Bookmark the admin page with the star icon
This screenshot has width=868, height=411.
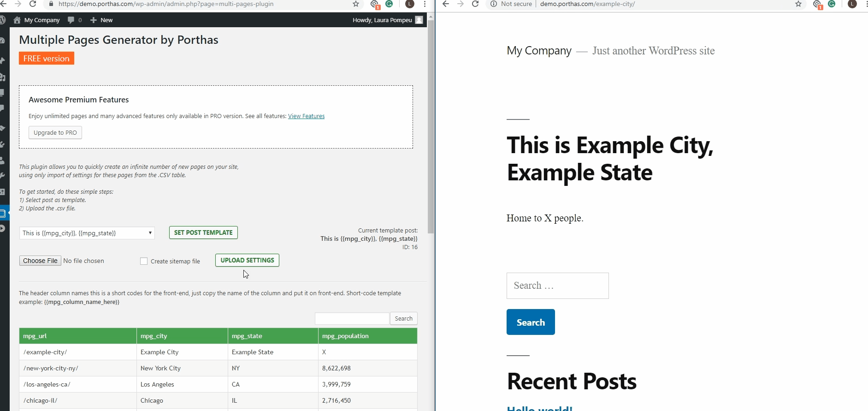click(356, 4)
